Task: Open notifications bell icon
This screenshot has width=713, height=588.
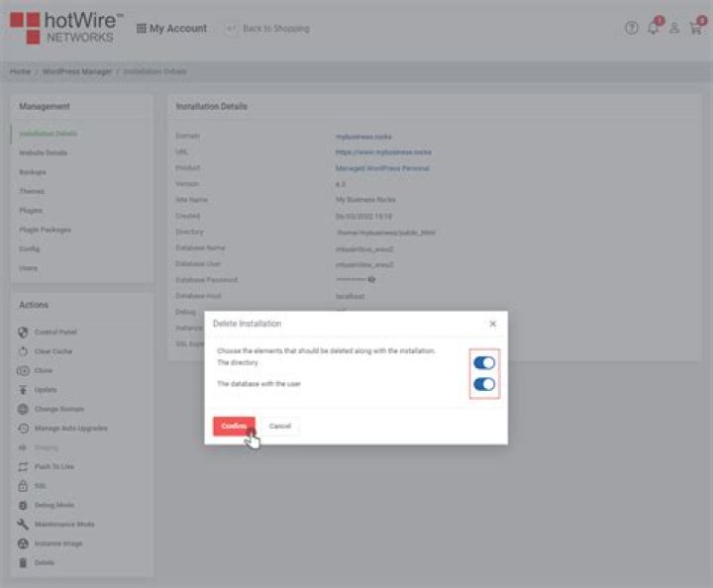Action: (654, 28)
